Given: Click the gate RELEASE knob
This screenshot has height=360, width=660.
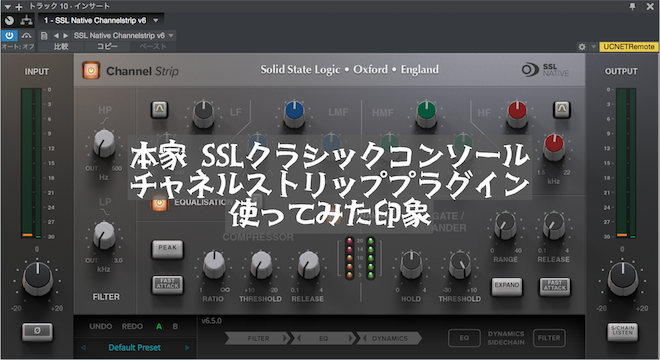Looking at the screenshot, I should click(x=554, y=226).
